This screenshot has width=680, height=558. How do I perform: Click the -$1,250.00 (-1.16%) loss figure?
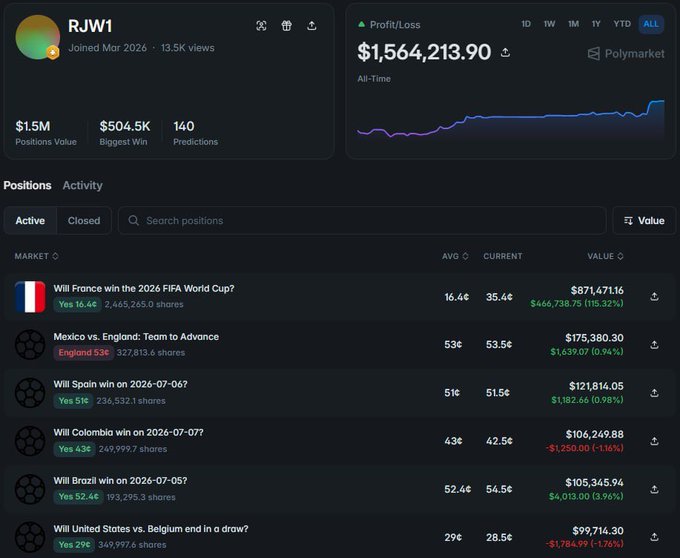tap(585, 448)
